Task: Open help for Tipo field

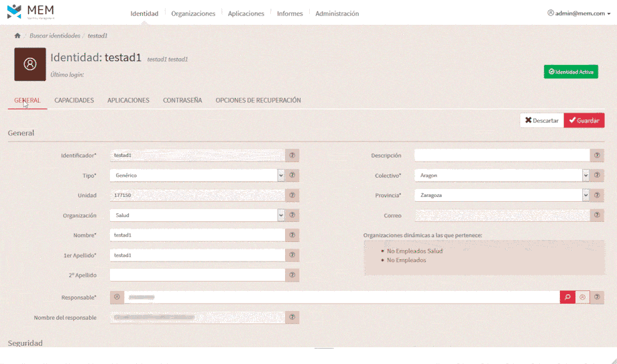Action: [292, 175]
